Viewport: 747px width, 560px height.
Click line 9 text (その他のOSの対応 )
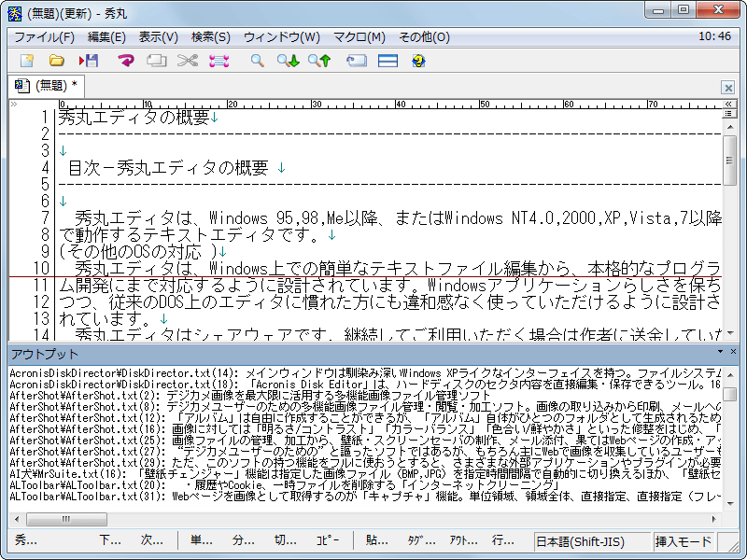pos(137,251)
